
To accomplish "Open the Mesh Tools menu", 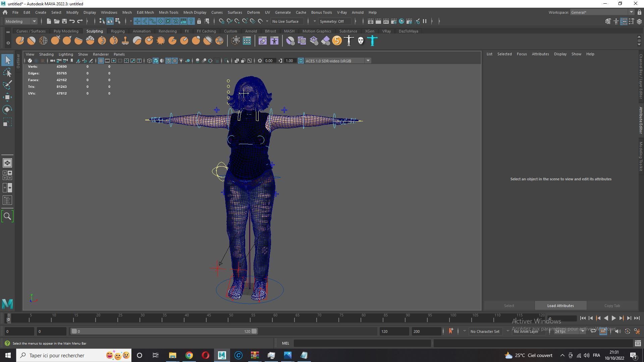I will click(x=168, y=12).
